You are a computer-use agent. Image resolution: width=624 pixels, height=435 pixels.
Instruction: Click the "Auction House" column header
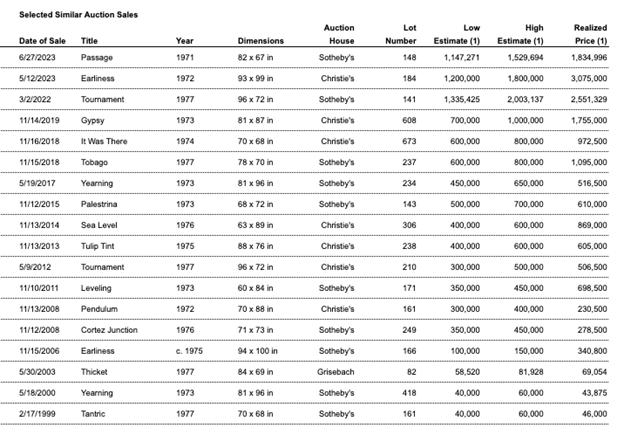coord(341,34)
